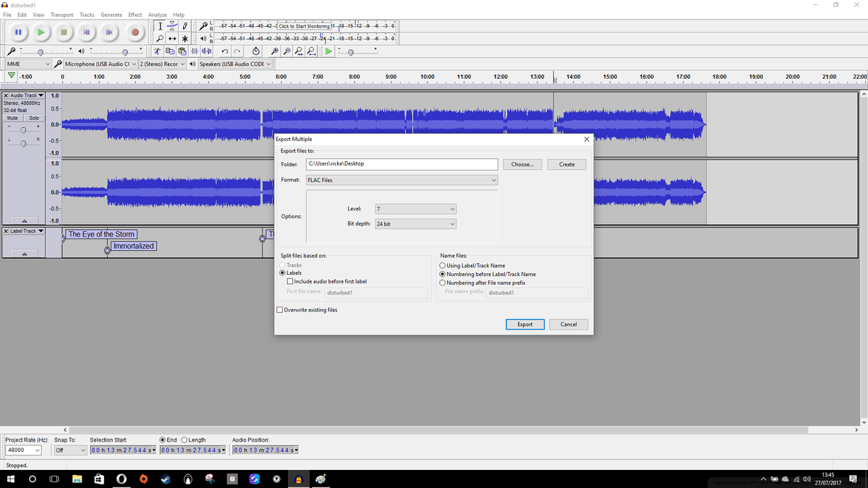Select Numbering after File name prefix
Viewport: 868px width, 488px height.
coord(443,281)
